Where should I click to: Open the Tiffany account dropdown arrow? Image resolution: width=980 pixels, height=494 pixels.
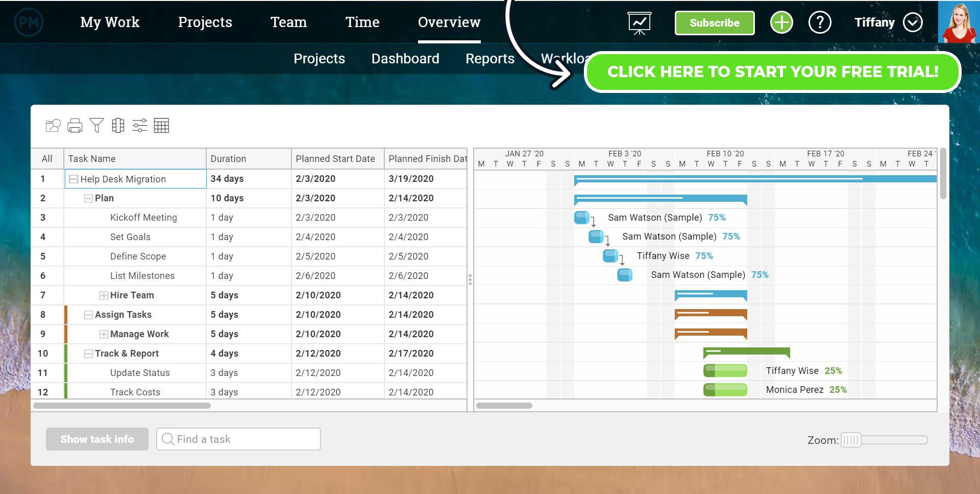(x=913, y=22)
